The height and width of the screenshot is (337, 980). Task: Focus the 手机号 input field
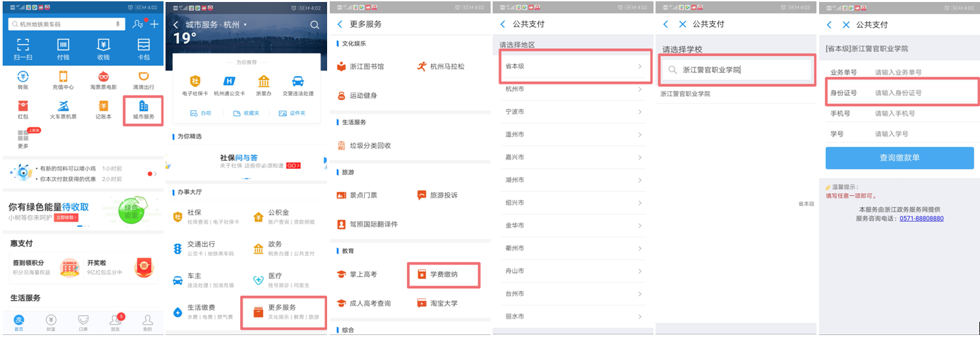[900, 113]
